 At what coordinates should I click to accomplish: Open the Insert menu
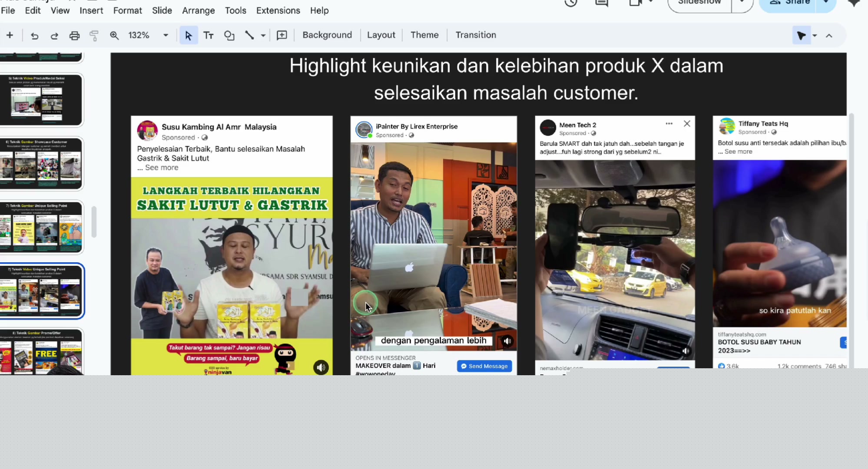click(x=91, y=10)
